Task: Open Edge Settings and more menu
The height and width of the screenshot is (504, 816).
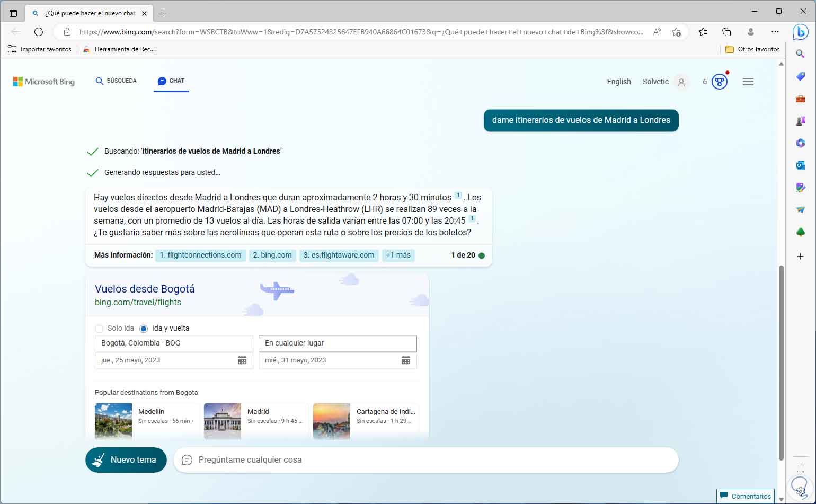Action: click(775, 32)
